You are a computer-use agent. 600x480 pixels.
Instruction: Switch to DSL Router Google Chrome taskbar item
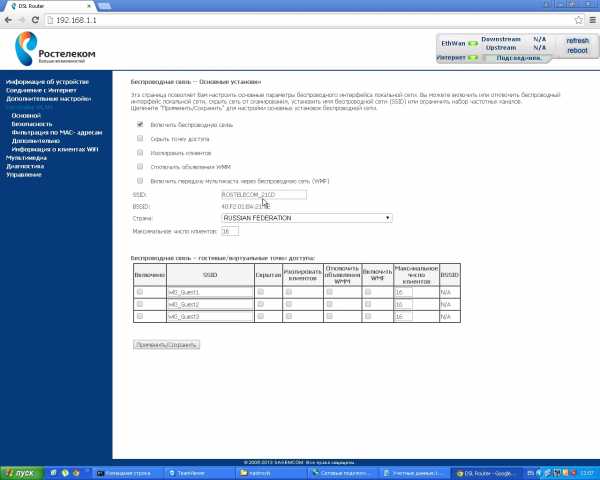pos(486,473)
